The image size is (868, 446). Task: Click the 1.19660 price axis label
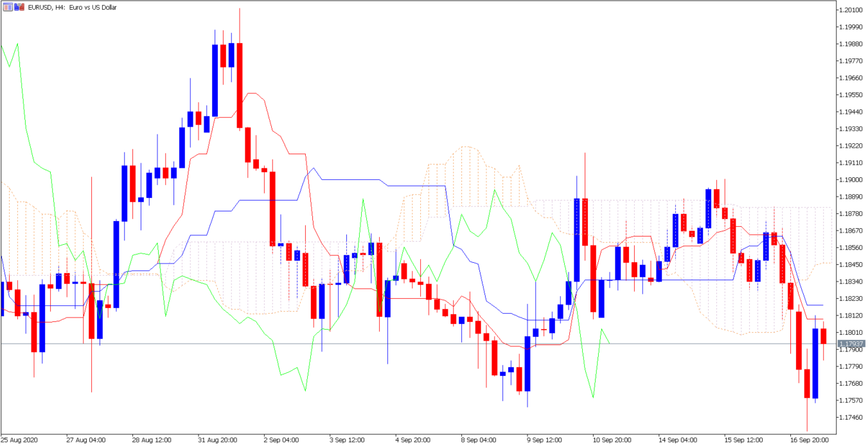pyautogui.click(x=851, y=78)
